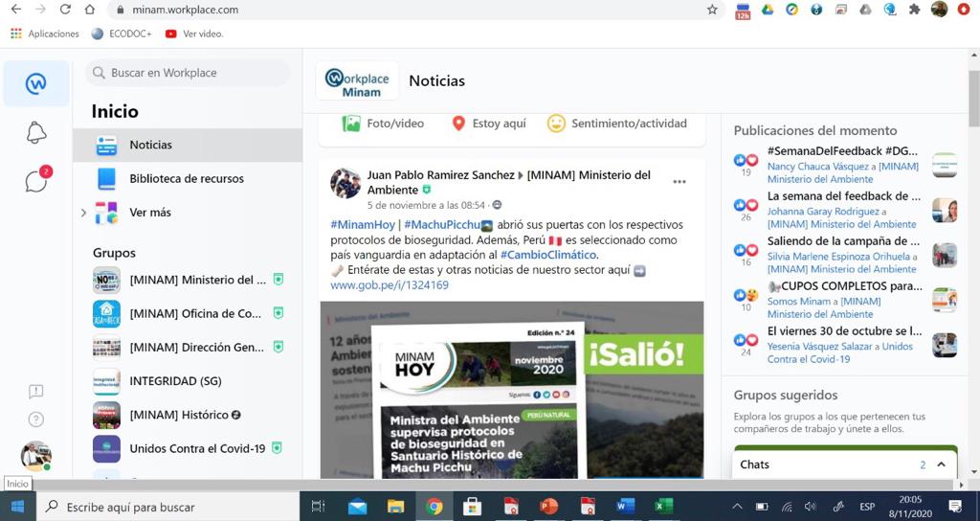The image size is (980, 521).
Task: Focus the Buscar en Workplace search field
Action: [188, 73]
